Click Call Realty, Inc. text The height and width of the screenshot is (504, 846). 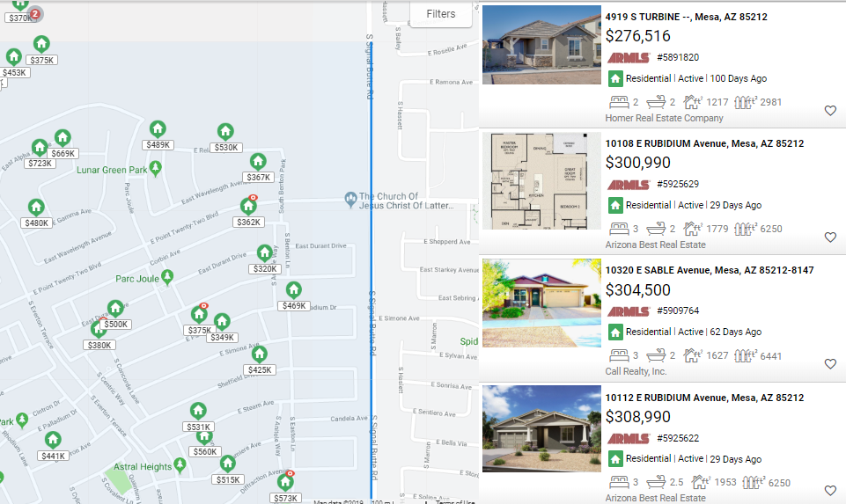636,371
